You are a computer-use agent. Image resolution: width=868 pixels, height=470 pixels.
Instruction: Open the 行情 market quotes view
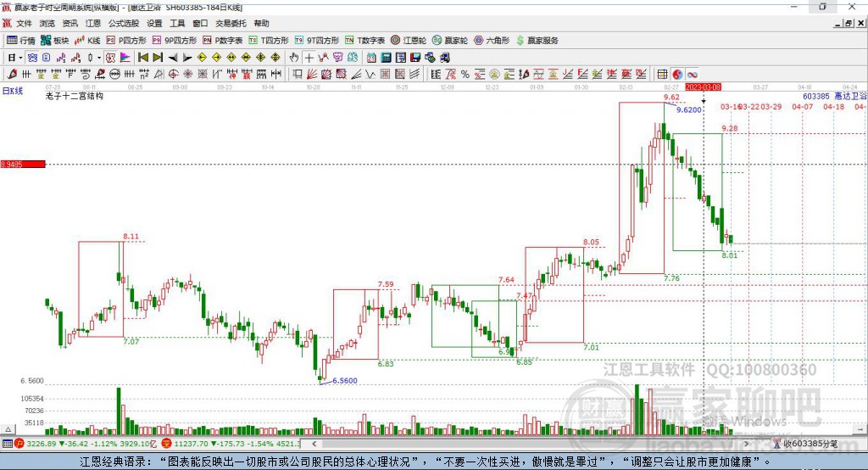point(21,41)
